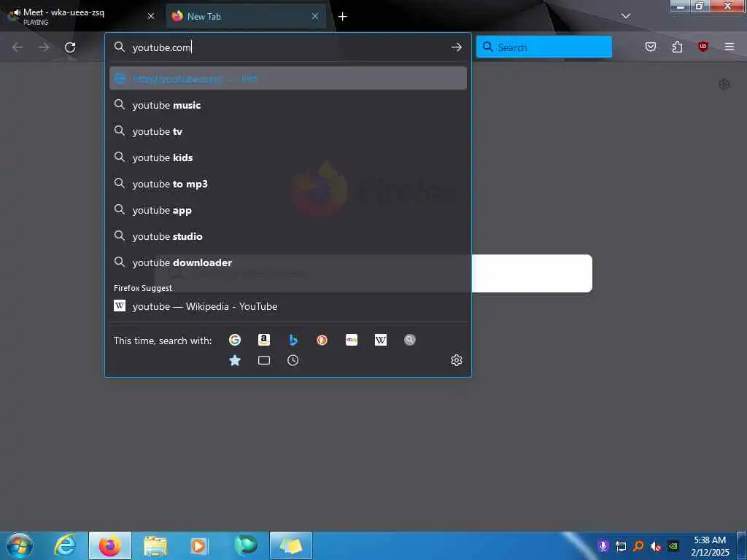
Task: Open Windows Media Player from taskbar
Action: pyautogui.click(x=198, y=546)
